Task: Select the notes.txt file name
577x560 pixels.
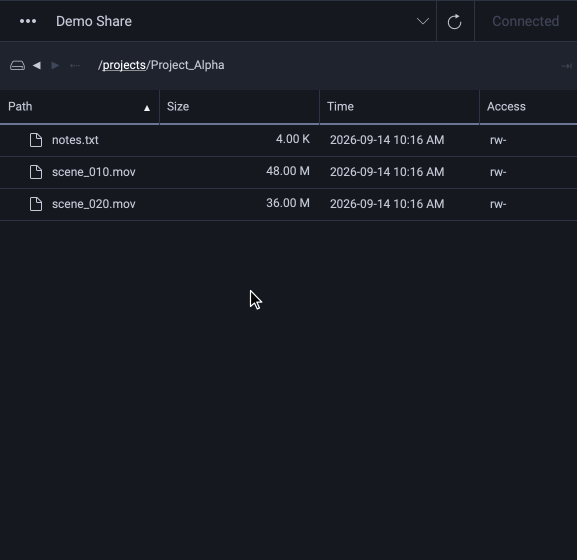Action: 75,140
